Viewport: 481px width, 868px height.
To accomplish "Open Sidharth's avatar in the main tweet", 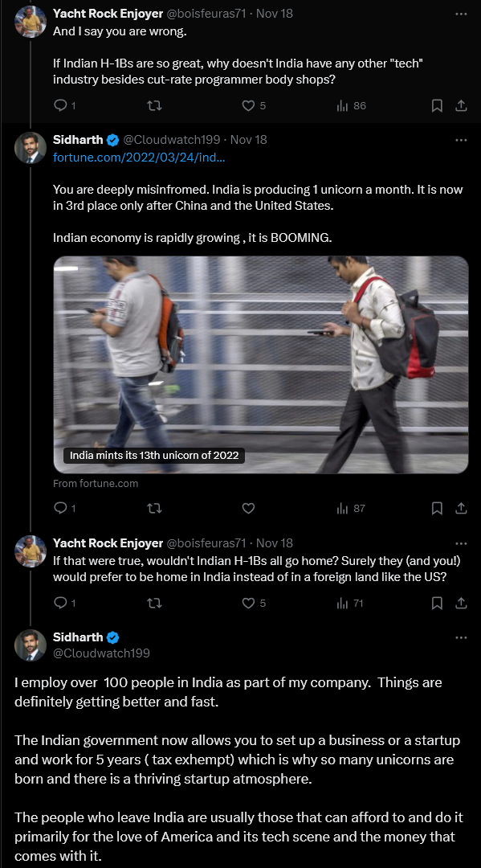I will (x=31, y=645).
